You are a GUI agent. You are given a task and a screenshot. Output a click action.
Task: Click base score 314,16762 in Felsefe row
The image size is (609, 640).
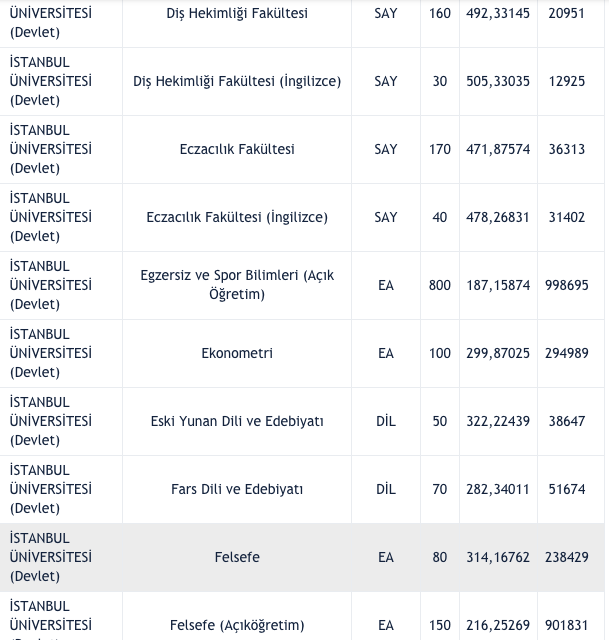tap(498, 557)
